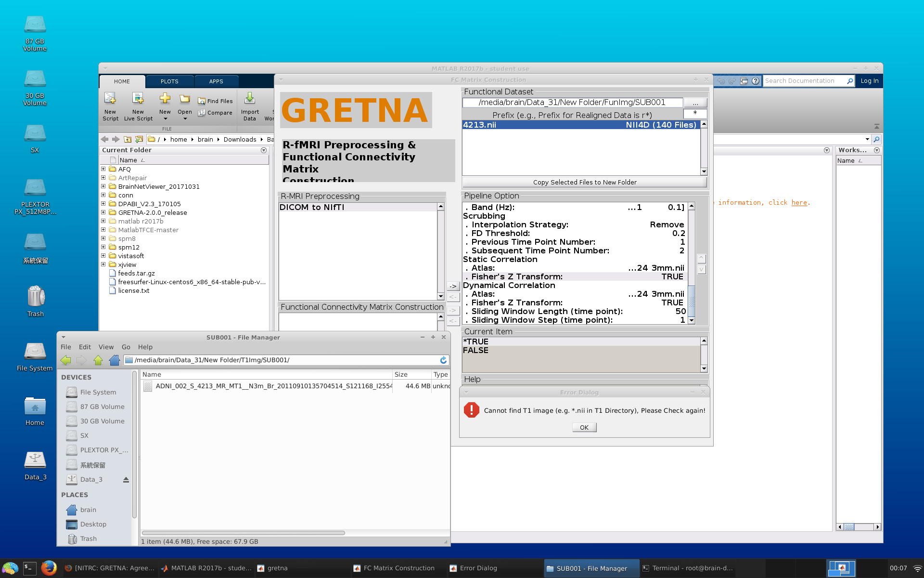Click the Import Data icon
Image resolution: width=924 pixels, height=578 pixels.
tap(250, 98)
